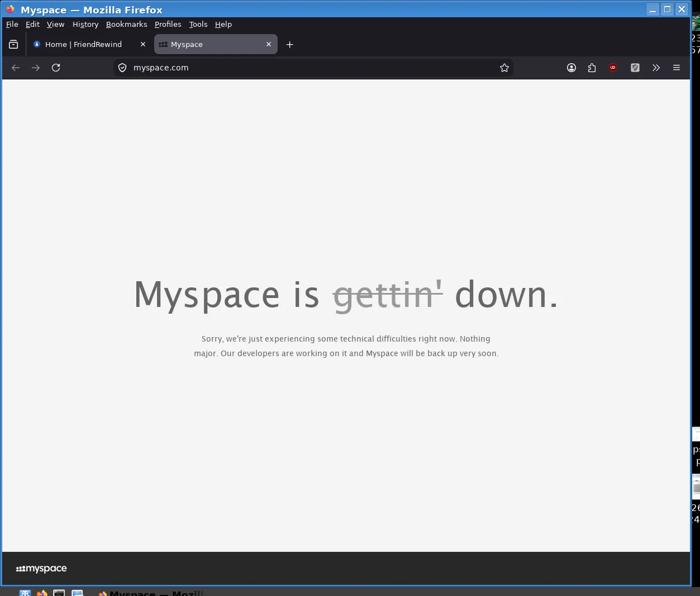Switch to the Home | FriendRewind tab
Screen dimensions: 700x596
(89, 44)
